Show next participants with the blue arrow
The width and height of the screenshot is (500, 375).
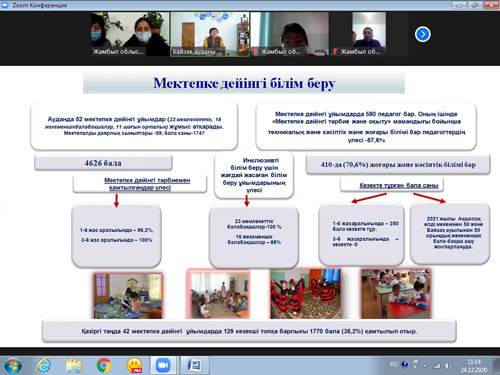click(423, 34)
